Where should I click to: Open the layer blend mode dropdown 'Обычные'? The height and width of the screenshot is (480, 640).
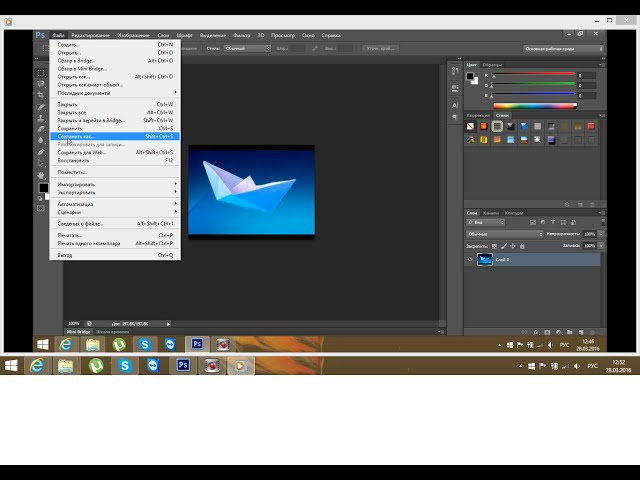click(504, 233)
